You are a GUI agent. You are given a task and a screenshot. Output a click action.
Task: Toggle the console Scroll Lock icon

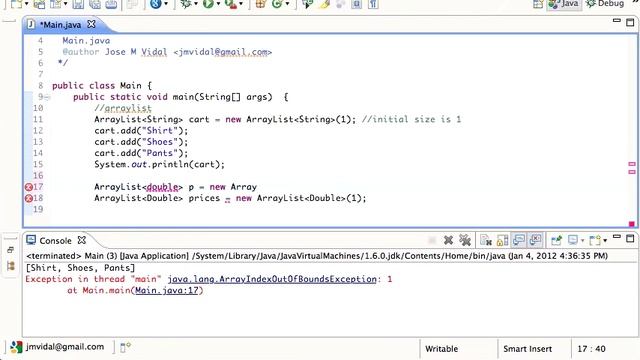tap(502, 240)
